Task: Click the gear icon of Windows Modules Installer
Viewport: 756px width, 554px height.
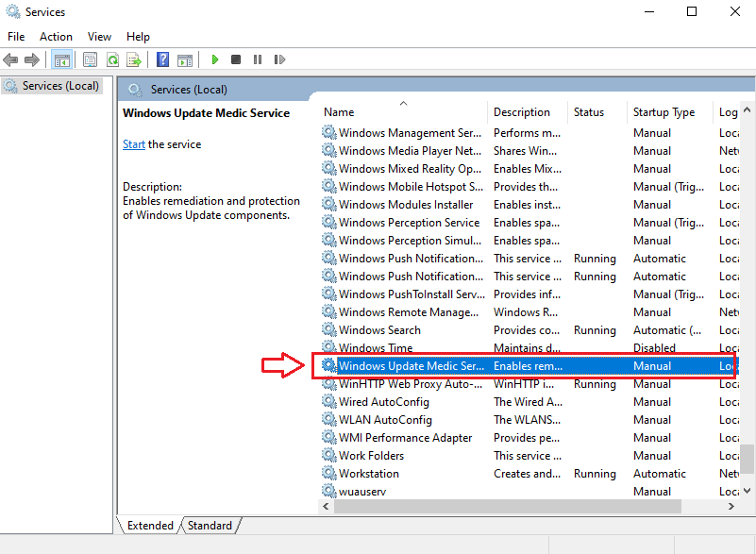Action: click(x=328, y=204)
